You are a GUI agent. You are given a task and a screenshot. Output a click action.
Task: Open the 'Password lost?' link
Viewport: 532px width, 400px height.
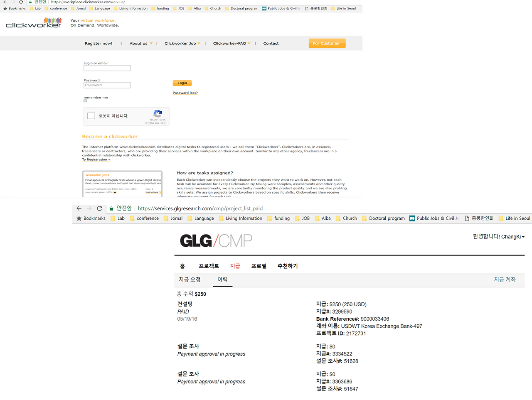tap(185, 93)
